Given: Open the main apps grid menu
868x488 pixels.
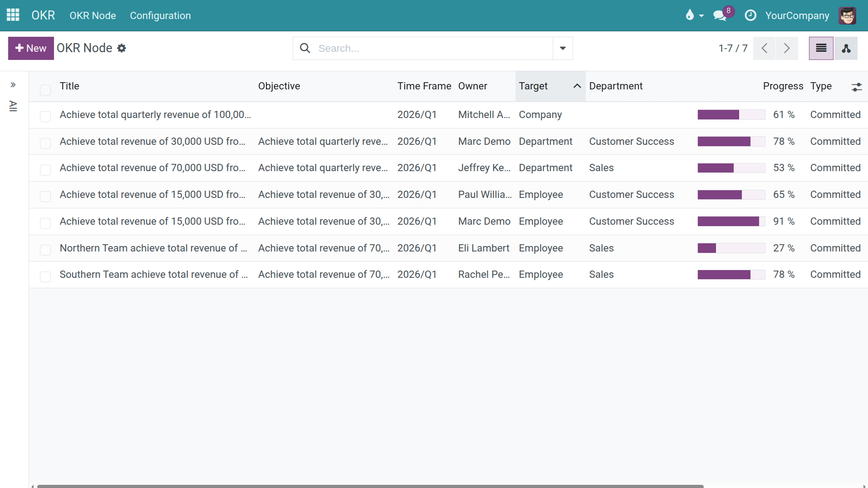Looking at the screenshot, I should click(x=13, y=15).
